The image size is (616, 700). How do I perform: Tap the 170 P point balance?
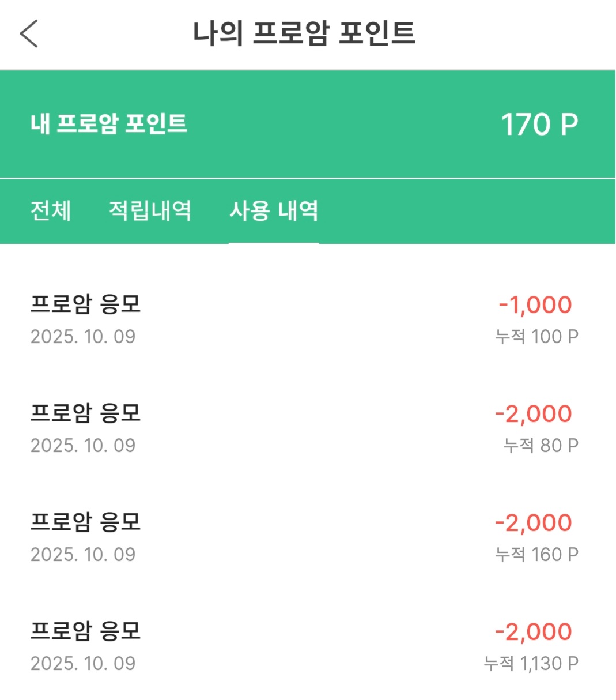point(539,125)
